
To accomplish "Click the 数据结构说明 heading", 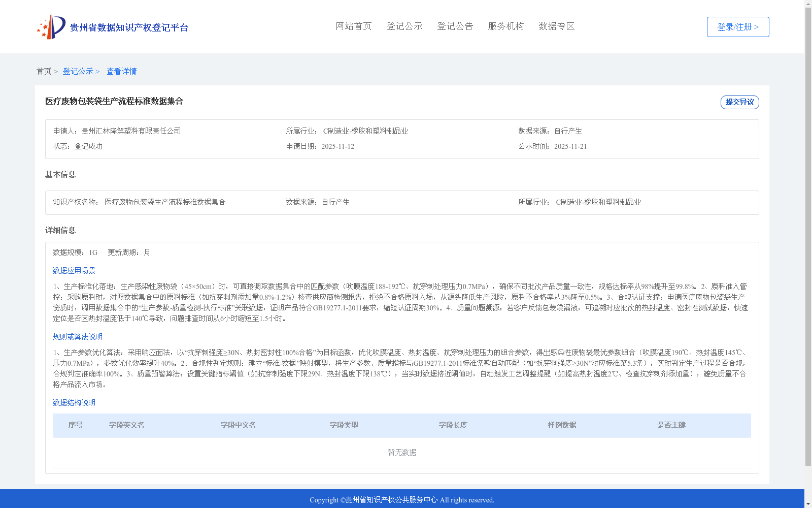I will coord(74,403).
